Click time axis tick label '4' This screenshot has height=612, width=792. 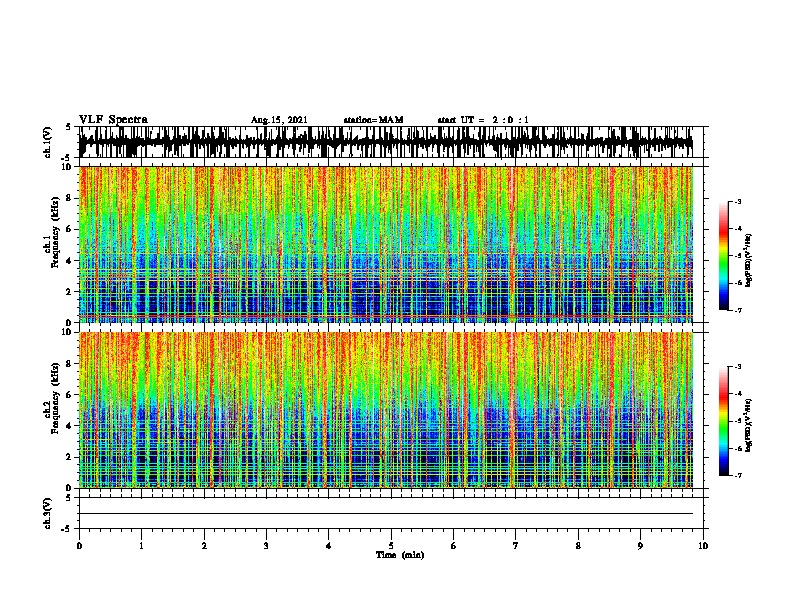tap(329, 546)
